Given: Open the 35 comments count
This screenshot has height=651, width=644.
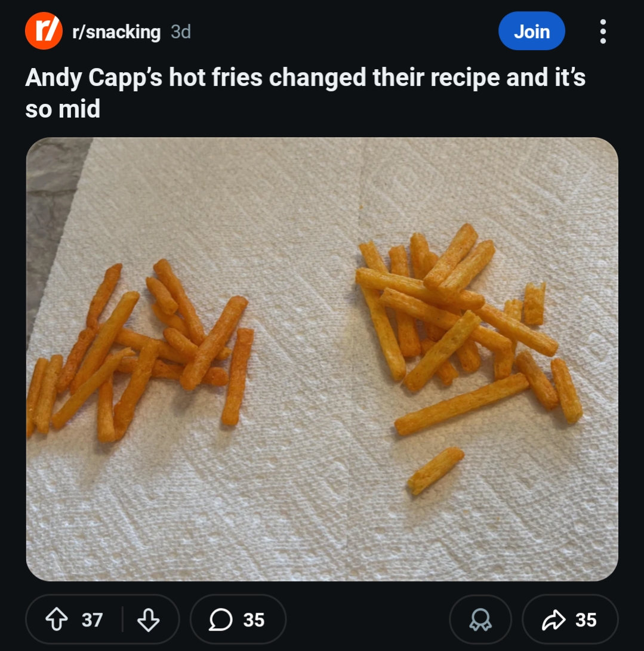Looking at the screenshot, I should pyautogui.click(x=254, y=620).
